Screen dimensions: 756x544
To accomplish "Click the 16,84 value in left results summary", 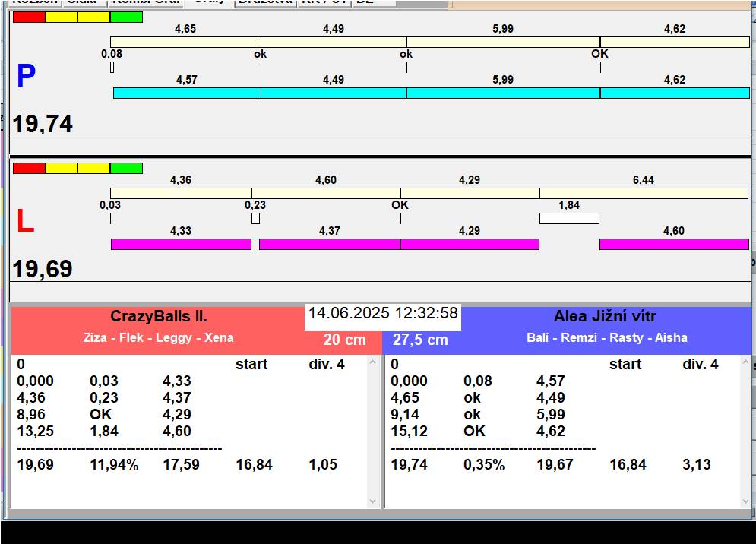I will point(254,464).
